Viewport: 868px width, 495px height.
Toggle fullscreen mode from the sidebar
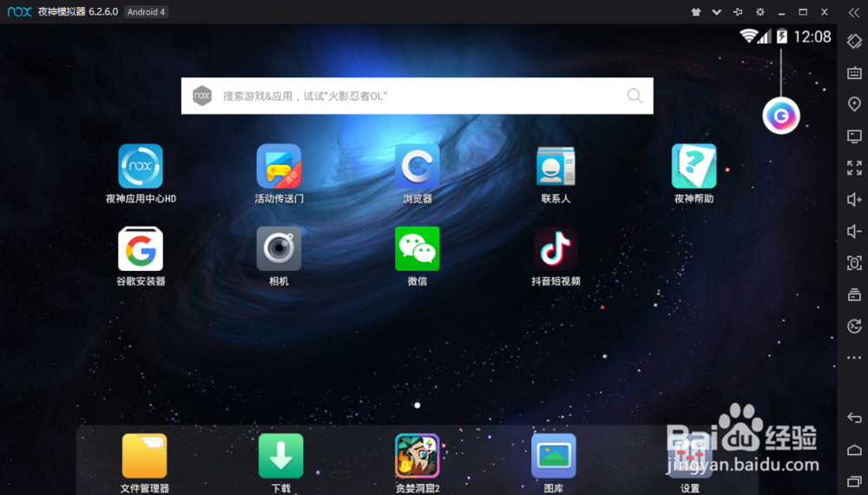click(x=854, y=168)
